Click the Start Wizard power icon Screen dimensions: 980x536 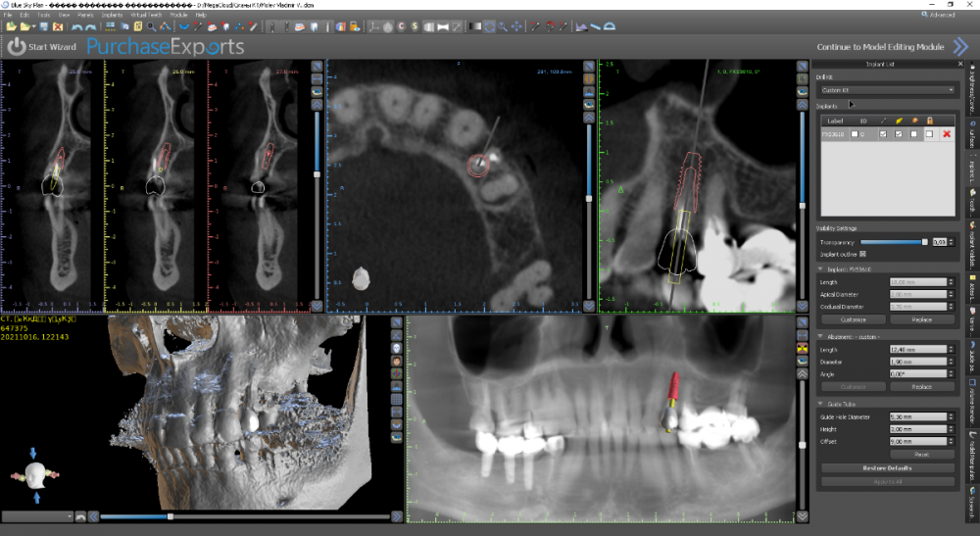(x=16, y=46)
